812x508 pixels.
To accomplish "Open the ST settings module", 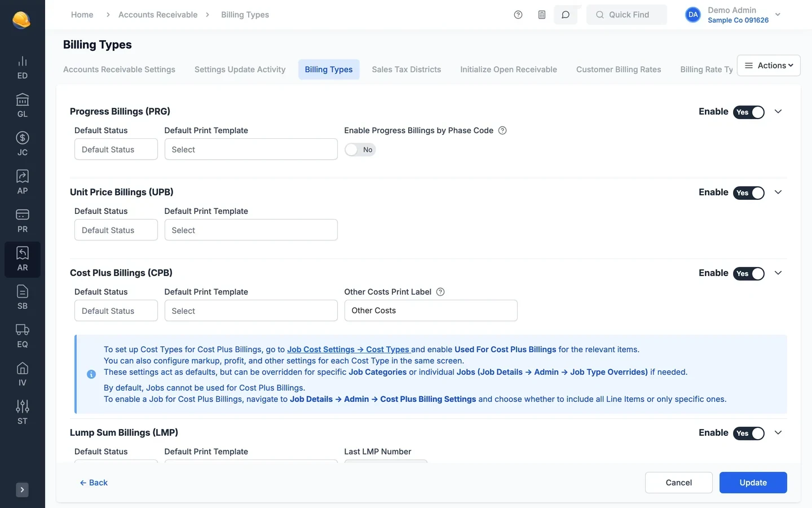I will (x=23, y=413).
